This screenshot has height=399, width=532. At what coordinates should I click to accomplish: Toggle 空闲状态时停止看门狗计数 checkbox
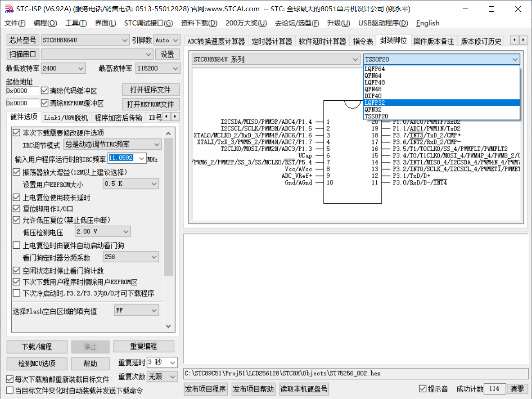(16, 270)
